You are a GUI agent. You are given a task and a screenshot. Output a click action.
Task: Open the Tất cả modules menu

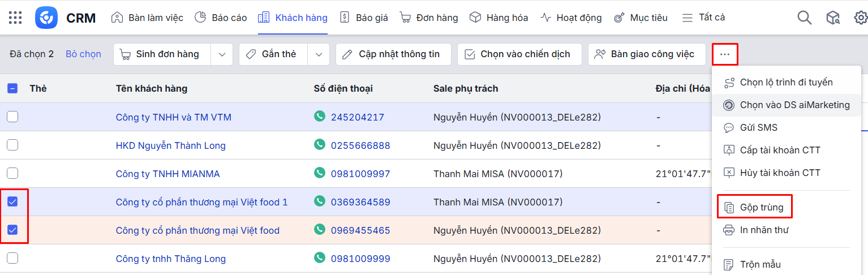[x=703, y=18]
